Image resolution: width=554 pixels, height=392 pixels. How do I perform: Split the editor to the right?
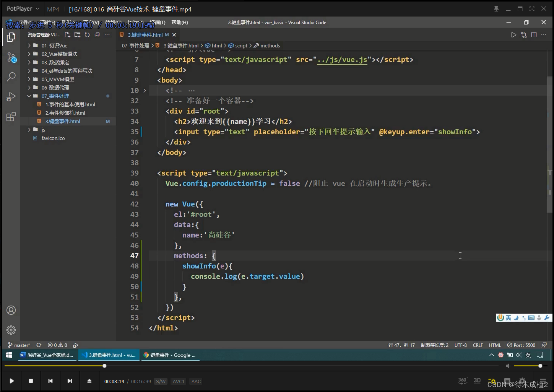534,35
